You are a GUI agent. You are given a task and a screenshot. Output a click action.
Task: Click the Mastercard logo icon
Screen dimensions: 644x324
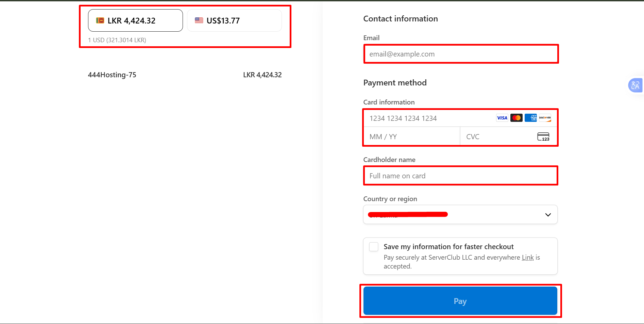click(516, 118)
